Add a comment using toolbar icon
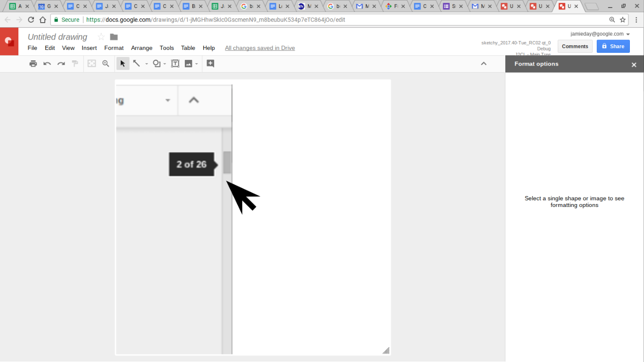The height and width of the screenshot is (362, 644). coord(210,64)
